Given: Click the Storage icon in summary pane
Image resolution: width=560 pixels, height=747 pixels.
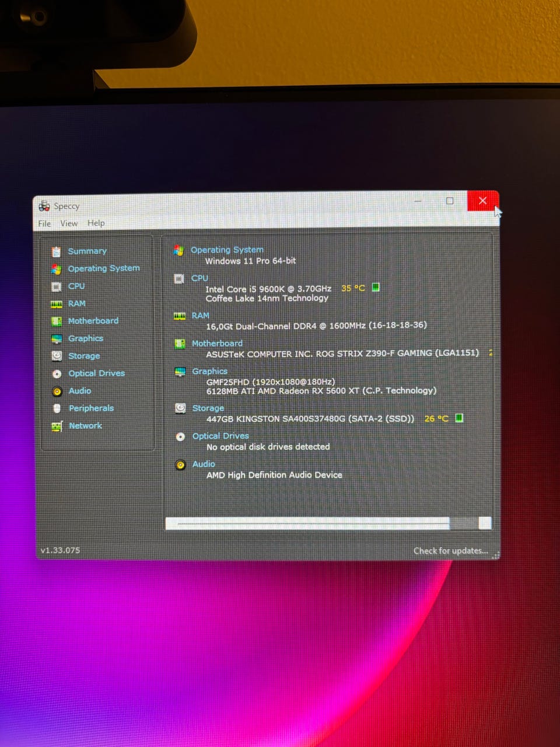Looking at the screenshot, I should (180, 409).
